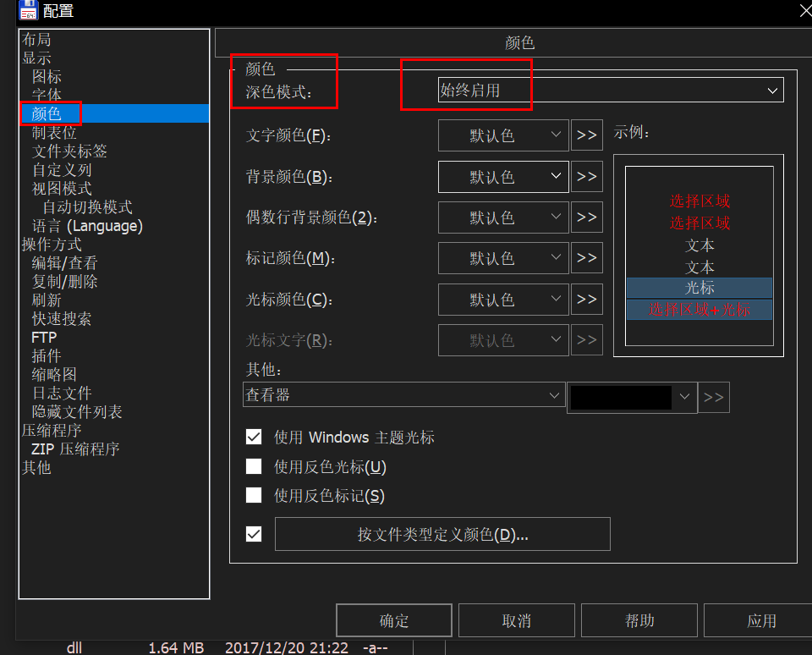The height and width of the screenshot is (655, 812).
Task: Select 操作方式 in the settings tree
Action: [52, 245]
